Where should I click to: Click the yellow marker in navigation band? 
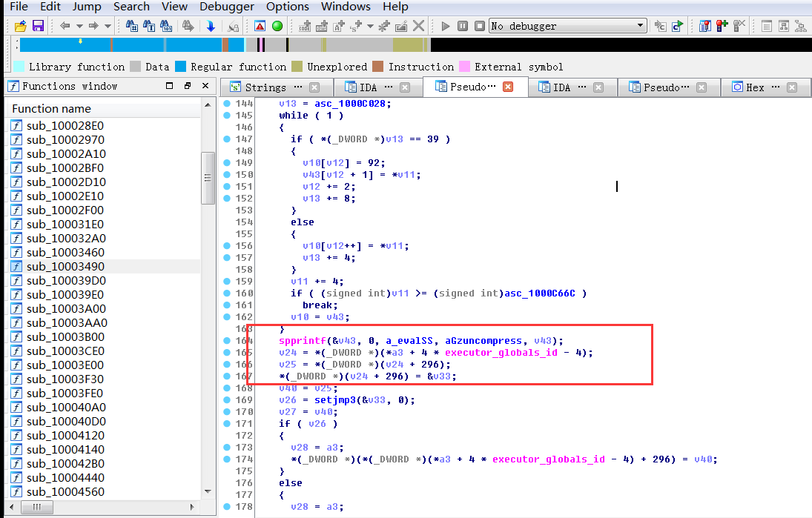80,41
